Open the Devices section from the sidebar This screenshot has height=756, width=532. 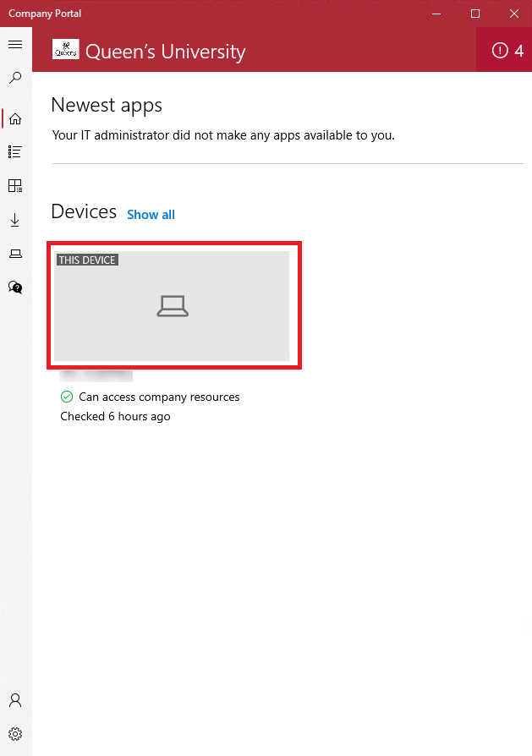pyautogui.click(x=15, y=253)
